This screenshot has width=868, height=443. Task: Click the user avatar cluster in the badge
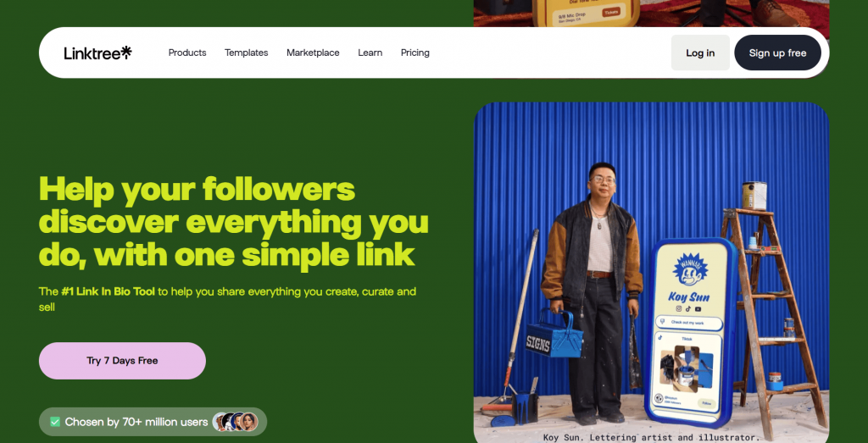pyautogui.click(x=236, y=422)
